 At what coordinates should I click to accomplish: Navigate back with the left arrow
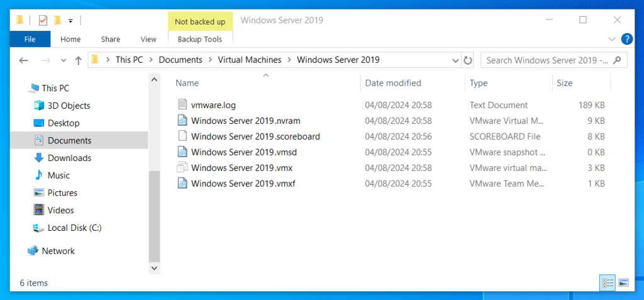(x=23, y=60)
